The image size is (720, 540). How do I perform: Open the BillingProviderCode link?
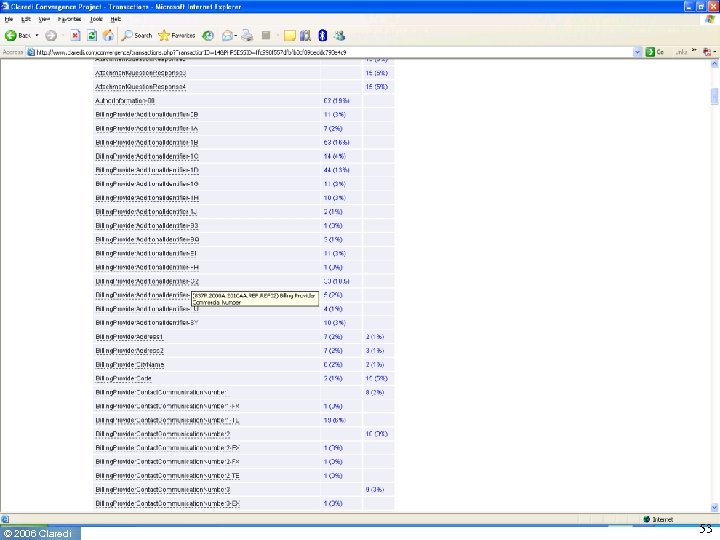click(123, 378)
